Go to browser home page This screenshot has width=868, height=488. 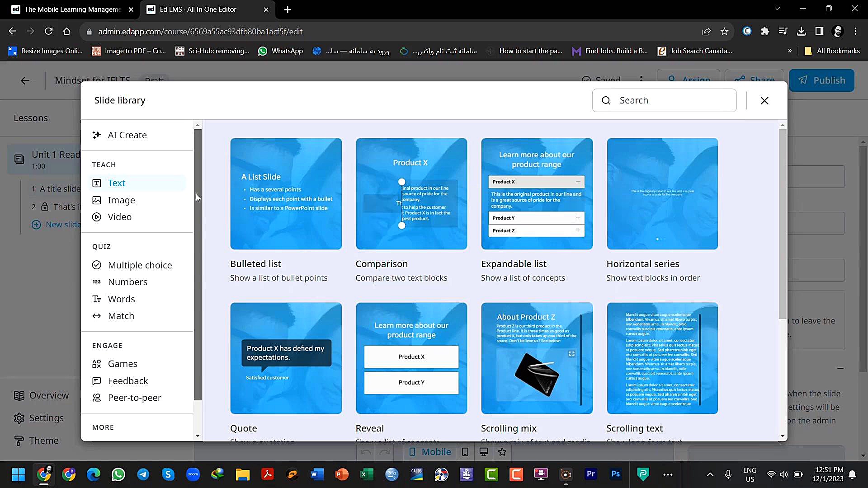click(x=67, y=31)
